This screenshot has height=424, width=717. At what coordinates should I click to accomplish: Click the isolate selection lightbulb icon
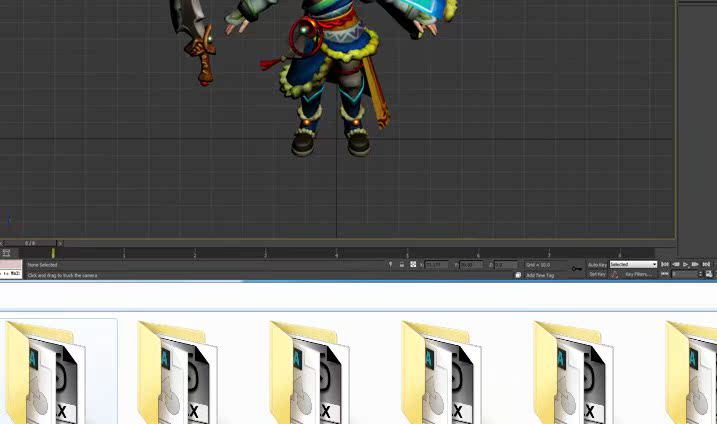pyautogui.click(x=391, y=265)
